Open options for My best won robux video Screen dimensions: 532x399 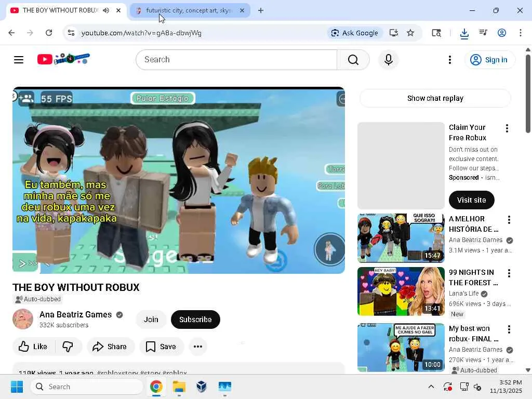tap(509, 329)
